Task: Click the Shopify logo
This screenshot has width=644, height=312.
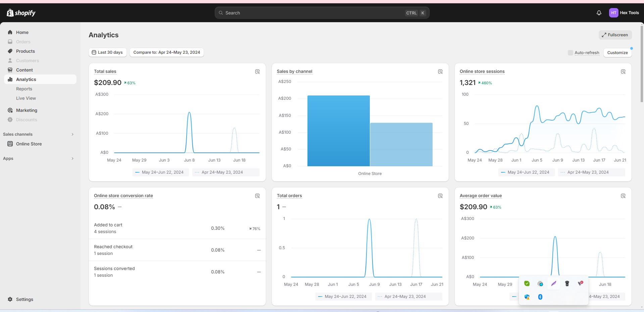Action: point(21,13)
